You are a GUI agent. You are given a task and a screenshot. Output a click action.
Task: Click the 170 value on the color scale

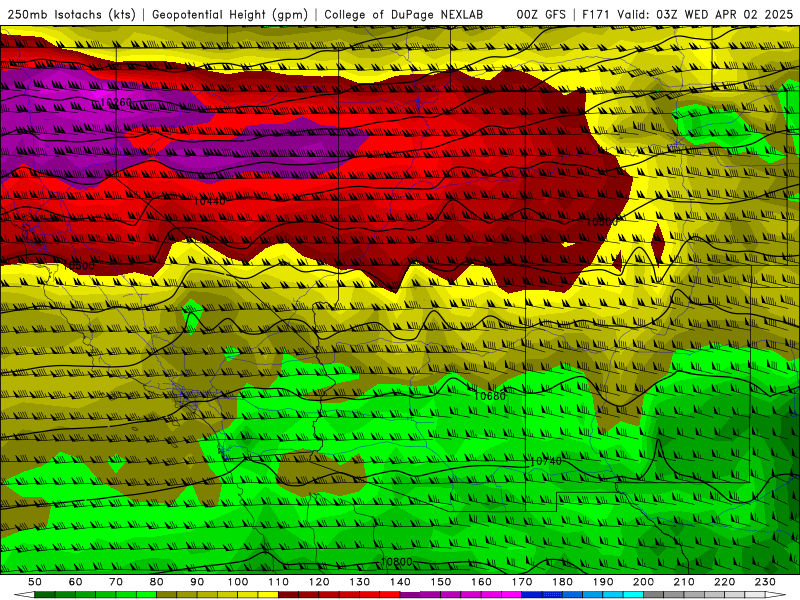[521, 582]
